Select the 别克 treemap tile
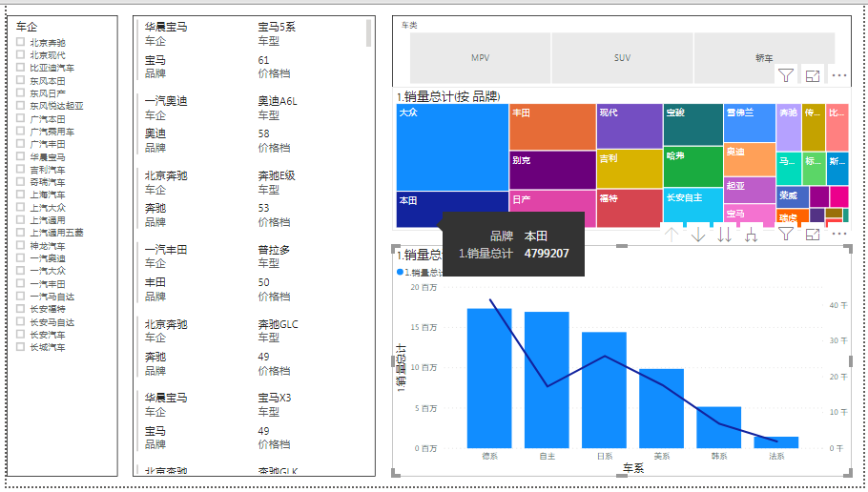The height and width of the screenshot is (492, 868). point(552,170)
